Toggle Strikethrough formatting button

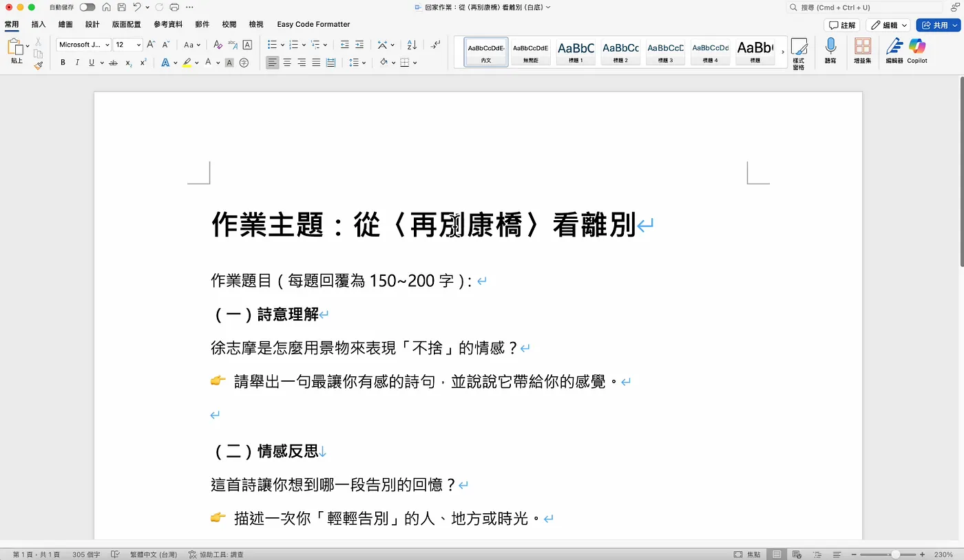114,63
